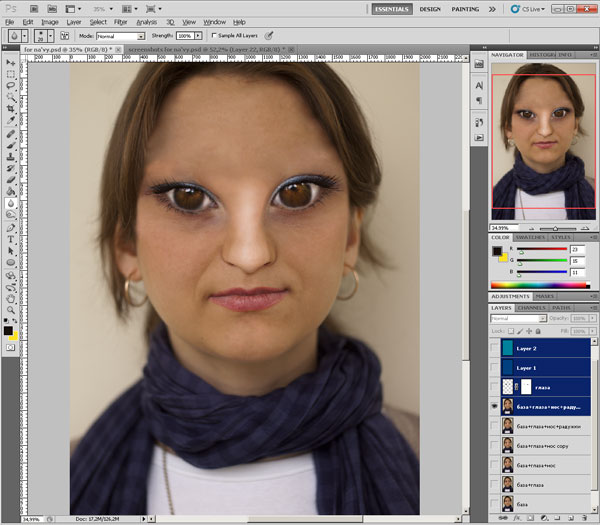This screenshot has height=525, width=600.
Task: Open the Filter menu
Action: click(x=120, y=21)
